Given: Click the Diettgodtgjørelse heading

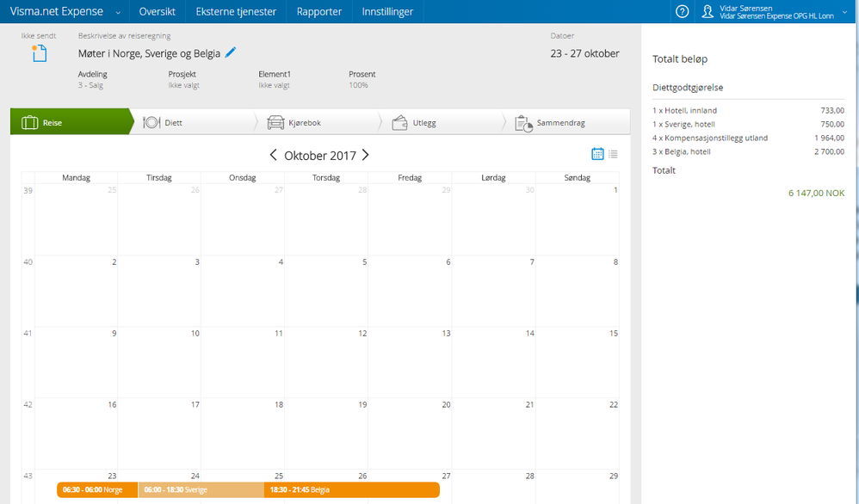Looking at the screenshot, I should coord(688,88).
